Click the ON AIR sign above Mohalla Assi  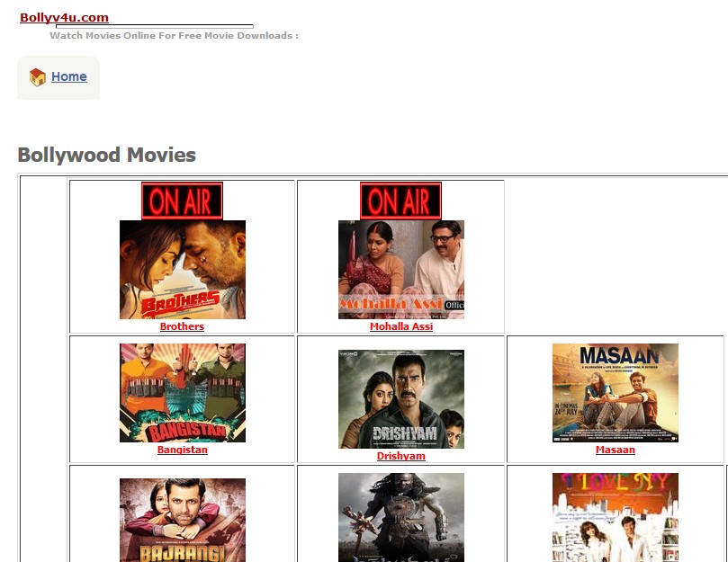point(400,201)
